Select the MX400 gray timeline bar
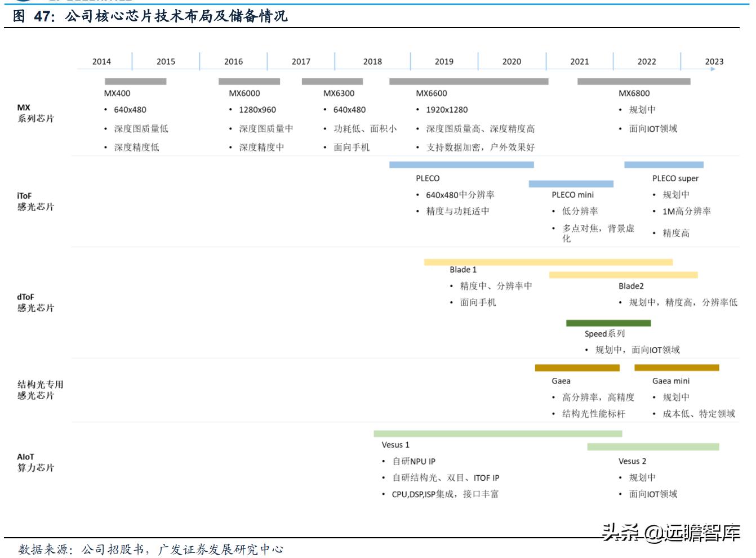 (x=135, y=81)
